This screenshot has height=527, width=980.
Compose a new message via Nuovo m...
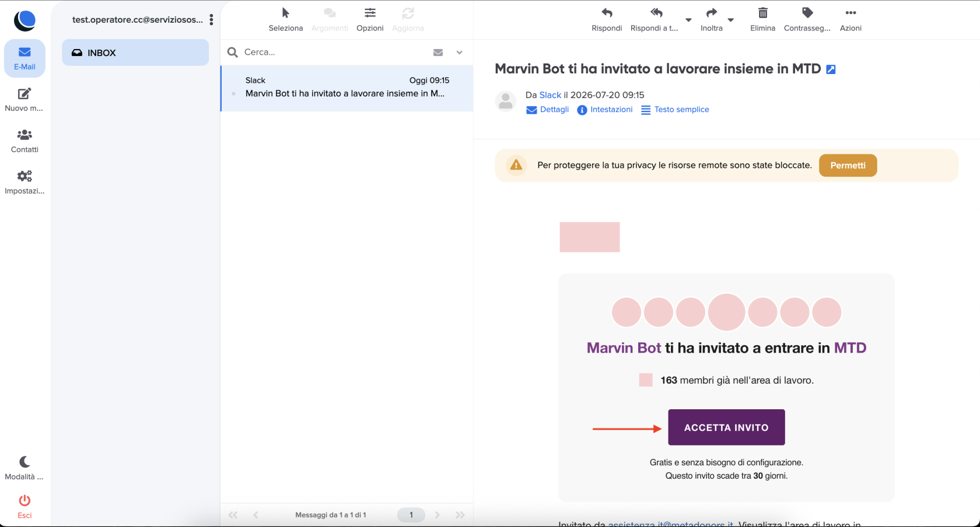(x=24, y=100)
